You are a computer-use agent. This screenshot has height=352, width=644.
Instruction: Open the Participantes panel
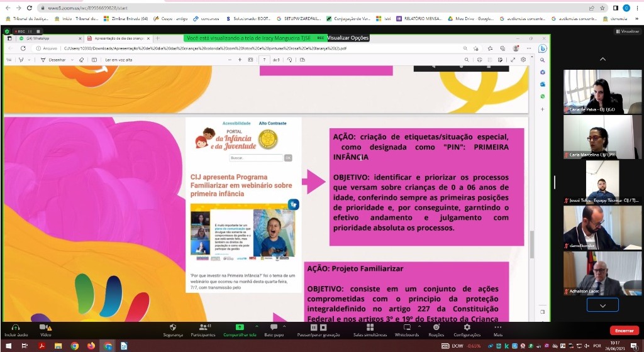(x=203, y=327)
